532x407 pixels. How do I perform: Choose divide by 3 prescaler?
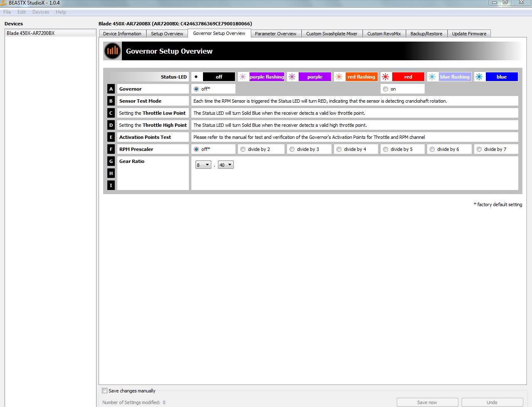point(292,149)
